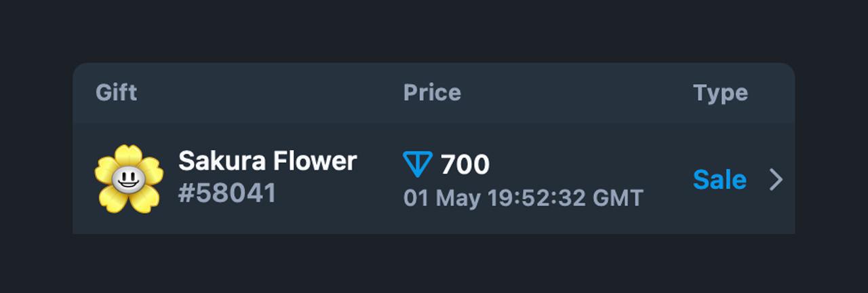The image size is (868, 293).
Task: Click empty header space between Price and Type
Action: pos(576,93)
